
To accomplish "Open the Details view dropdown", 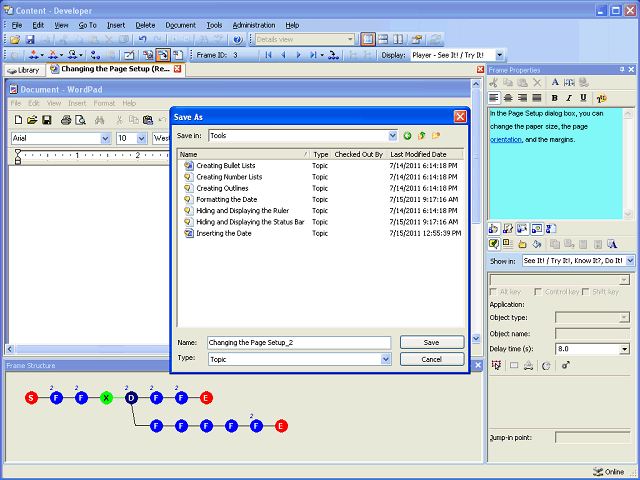I will coord(350,40).
